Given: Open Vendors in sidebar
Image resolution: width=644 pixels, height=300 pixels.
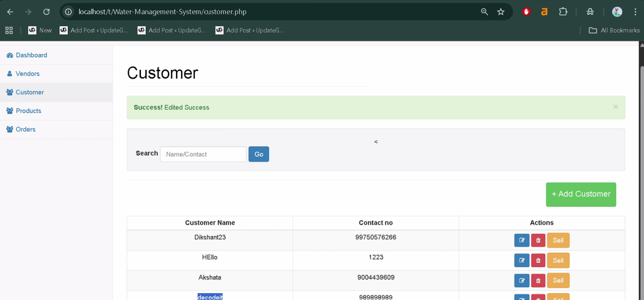Looking at the screenshot, I should click(x=56, y=74).
